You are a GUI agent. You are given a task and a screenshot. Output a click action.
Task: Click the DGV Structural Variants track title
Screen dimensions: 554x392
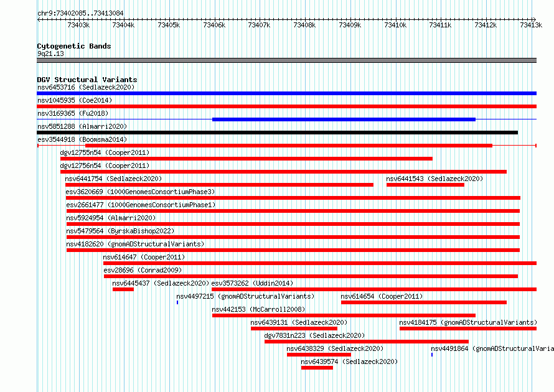(x=87, y=80)
